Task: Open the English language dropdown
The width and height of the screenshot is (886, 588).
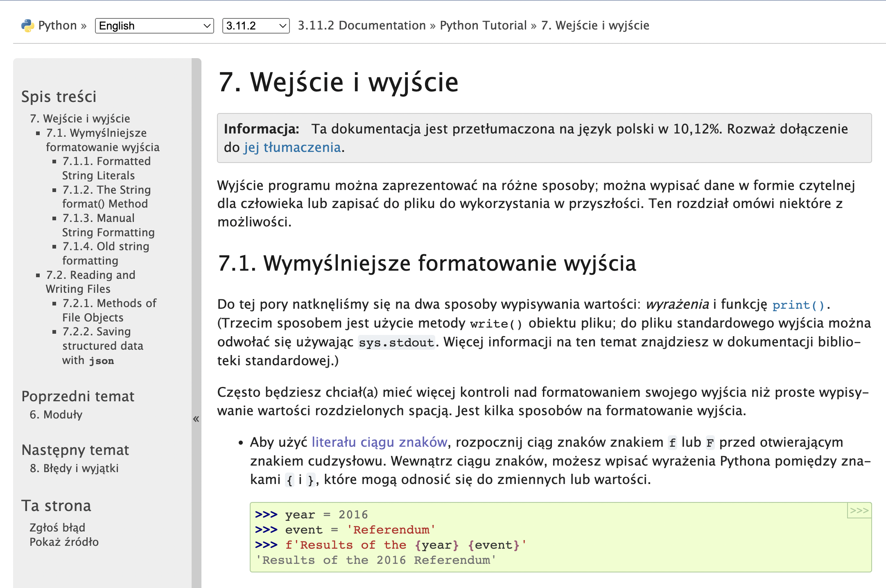Action: coord(154,26)
